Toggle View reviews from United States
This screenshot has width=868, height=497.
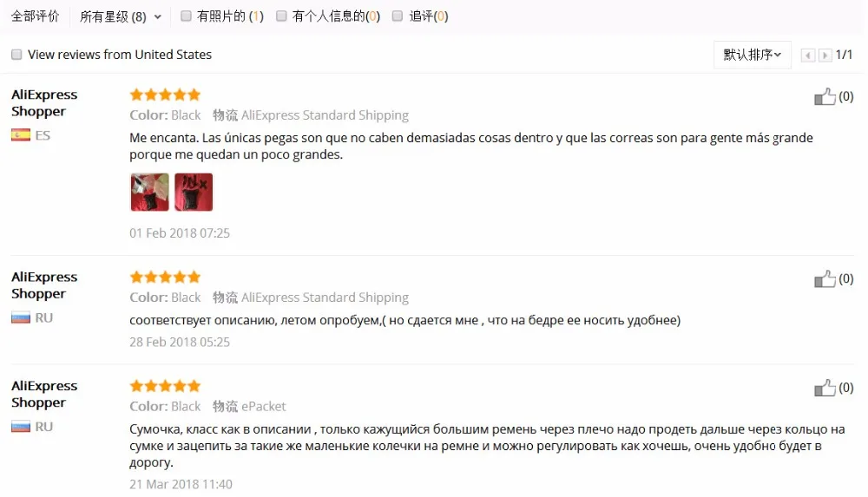click(16, 55)
